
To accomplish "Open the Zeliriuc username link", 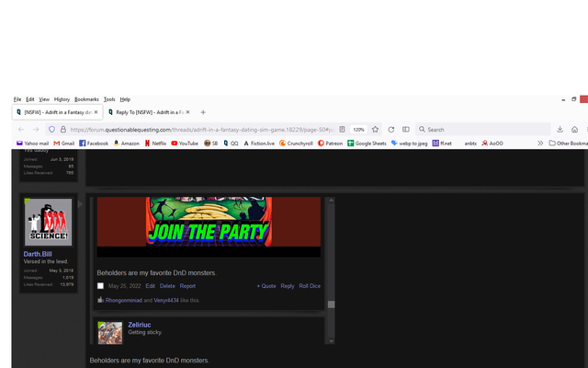I will [x=140, y=325].
